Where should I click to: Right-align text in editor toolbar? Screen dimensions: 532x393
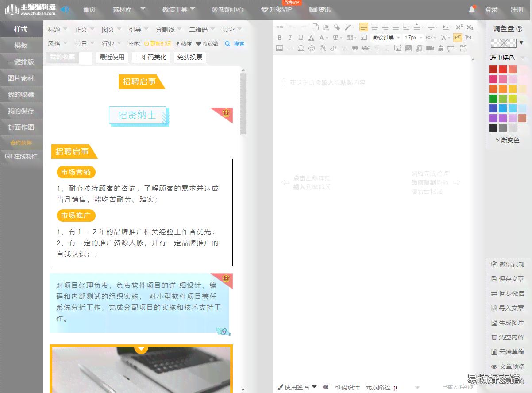(385, 27)
